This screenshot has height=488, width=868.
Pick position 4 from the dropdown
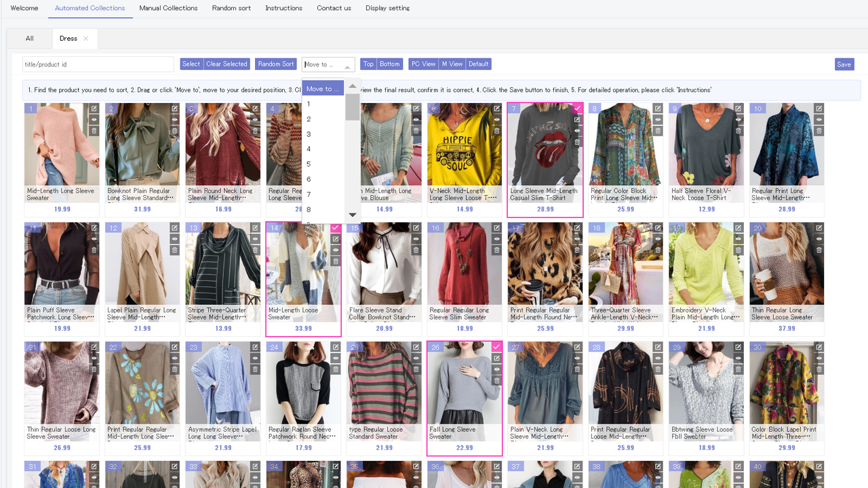pyautogui.click(x=323, y=149)
